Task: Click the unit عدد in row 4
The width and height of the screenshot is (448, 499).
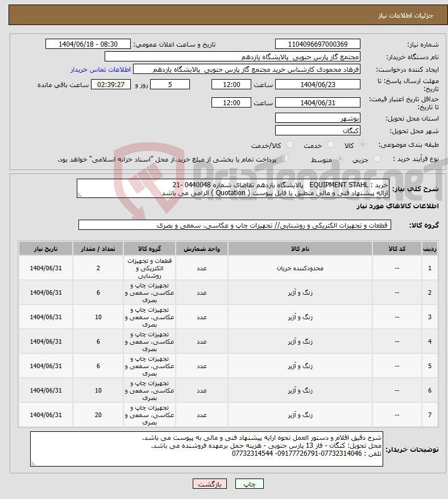Action: click(x=202, y=342)
